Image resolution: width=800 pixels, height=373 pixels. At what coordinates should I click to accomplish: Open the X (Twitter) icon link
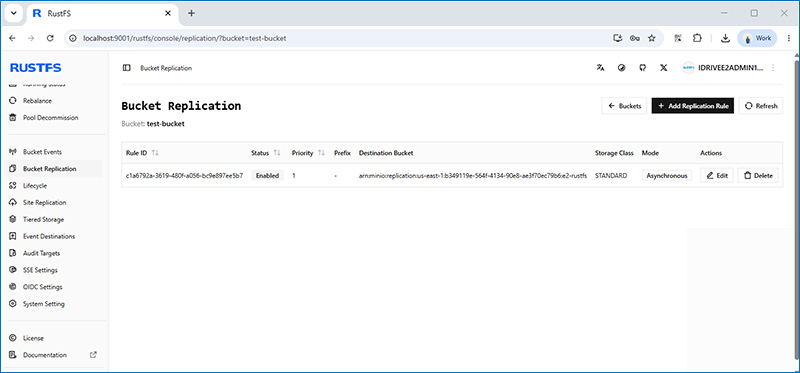click(x=663, y=67)
